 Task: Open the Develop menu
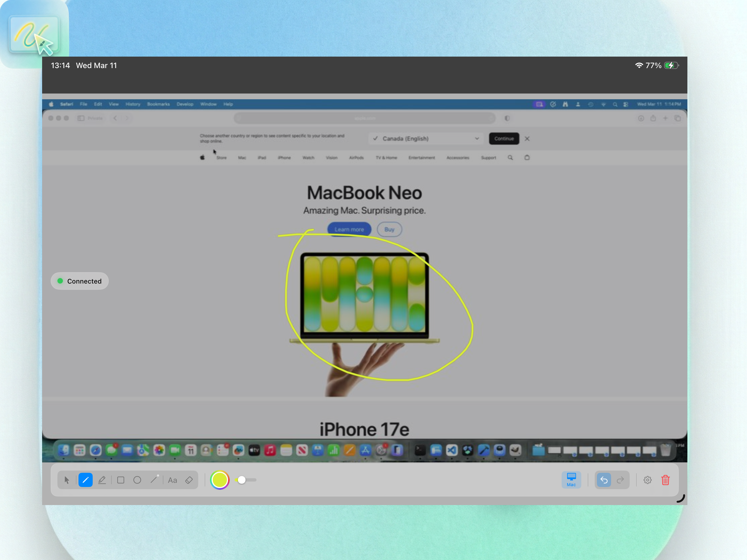click(185, 104)
